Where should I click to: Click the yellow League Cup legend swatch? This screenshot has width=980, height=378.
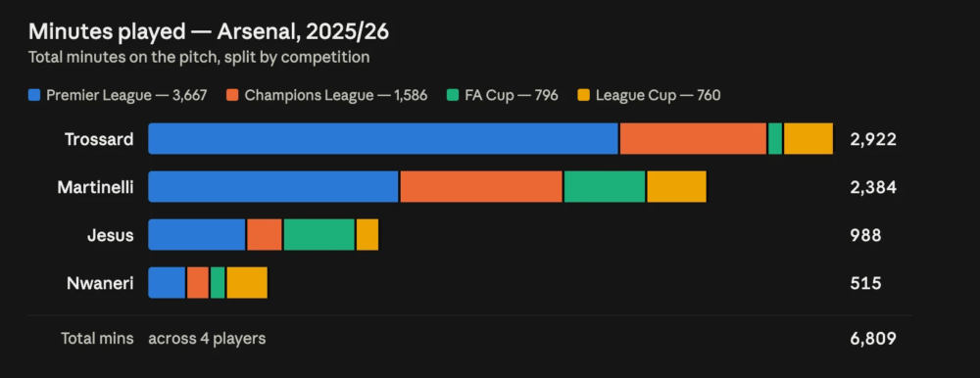(583, 96)
